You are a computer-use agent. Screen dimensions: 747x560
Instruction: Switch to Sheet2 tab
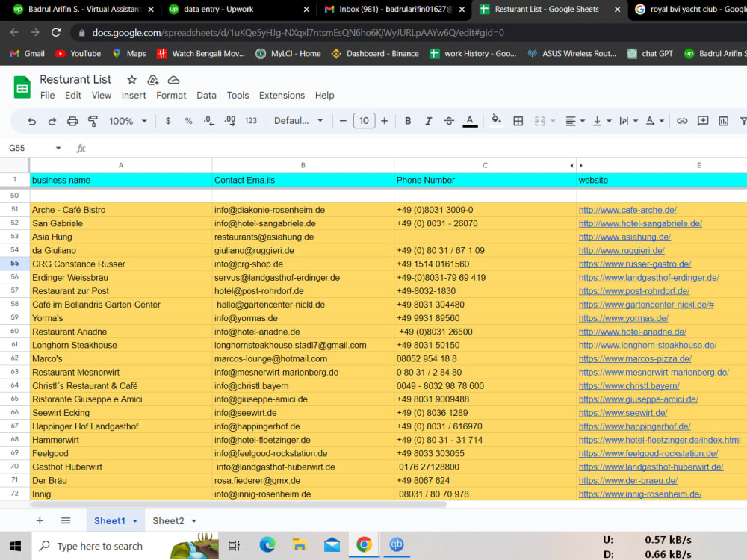coord(168,521)
